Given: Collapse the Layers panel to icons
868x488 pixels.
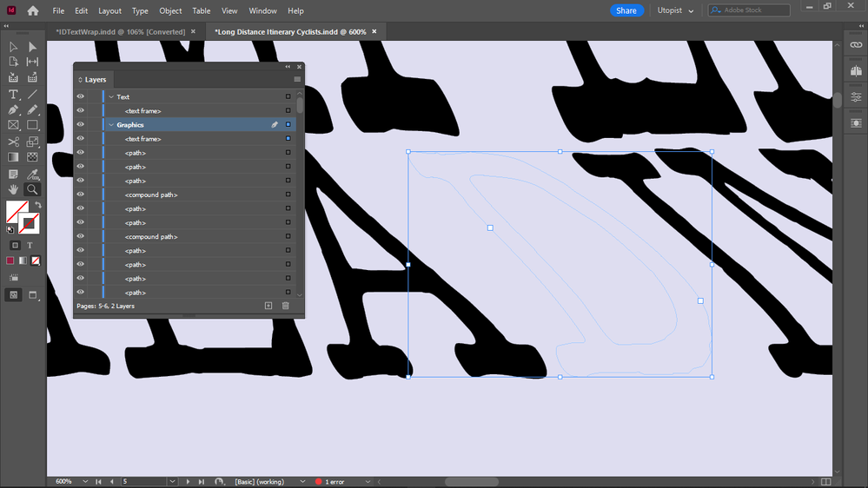Looking at the screenshot, I should pos(288,67).
